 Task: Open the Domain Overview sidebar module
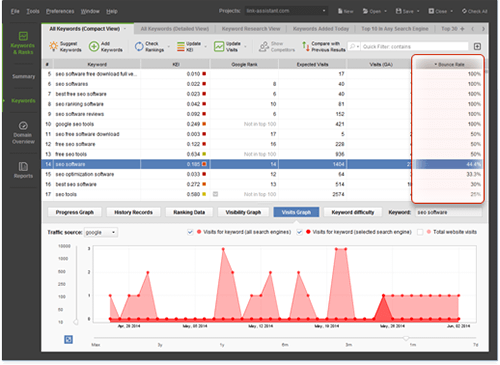[23, 132]
